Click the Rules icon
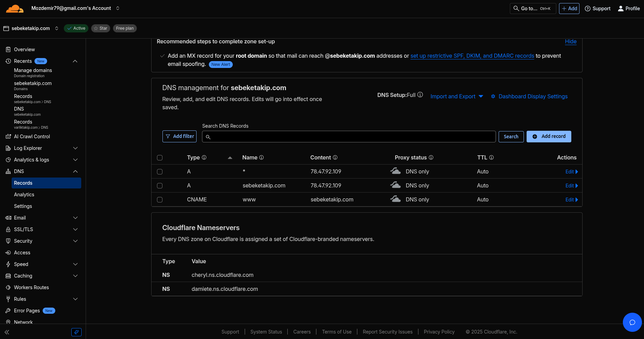This screenshot has width=644, height=339. [x=8, y=299]
